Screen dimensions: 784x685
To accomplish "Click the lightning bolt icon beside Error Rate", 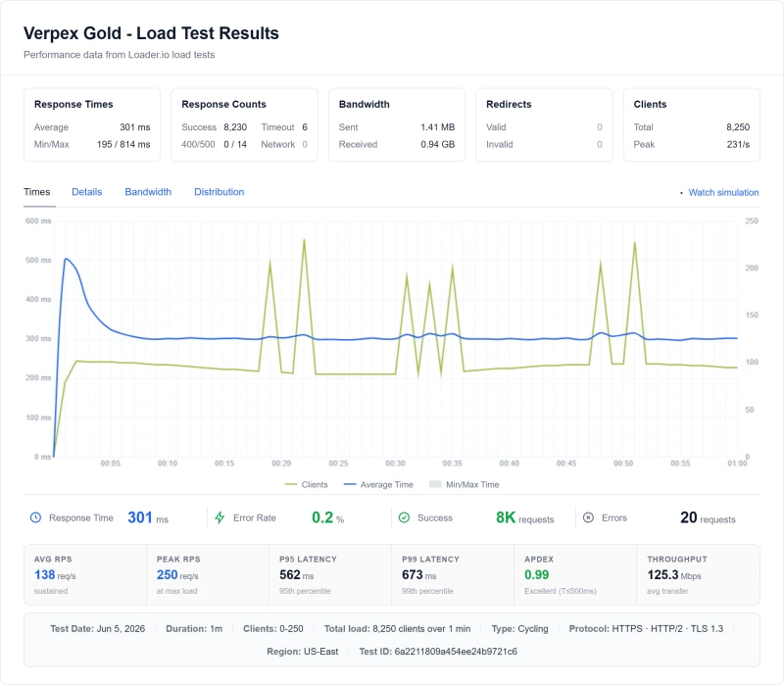I will (220, 518).
